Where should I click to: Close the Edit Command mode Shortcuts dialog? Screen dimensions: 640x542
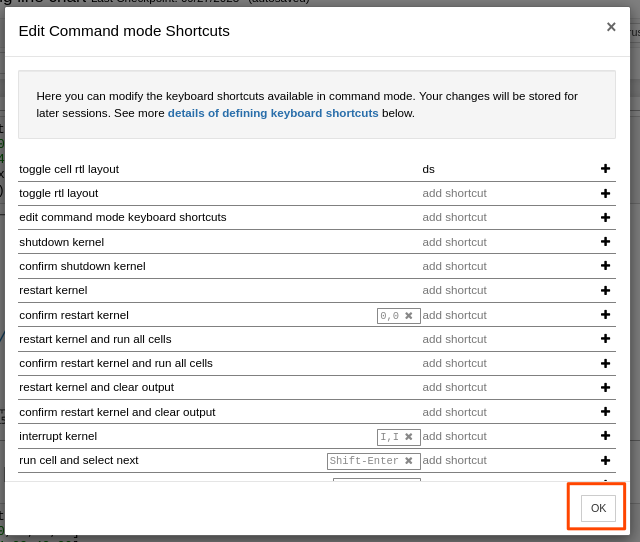point(611,27)
